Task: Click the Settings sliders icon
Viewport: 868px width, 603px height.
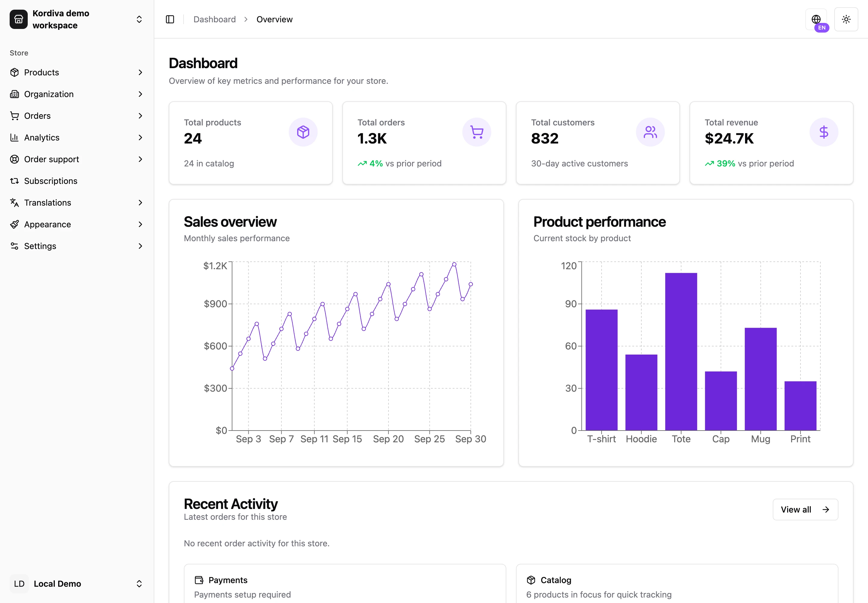Action: pyautogui.click(x=14, y=246)
